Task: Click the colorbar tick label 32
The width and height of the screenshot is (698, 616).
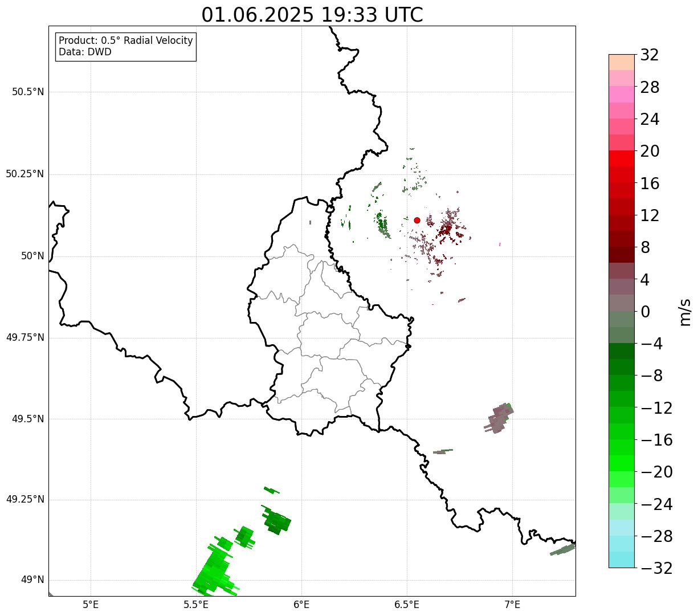Action: [650, 55]
